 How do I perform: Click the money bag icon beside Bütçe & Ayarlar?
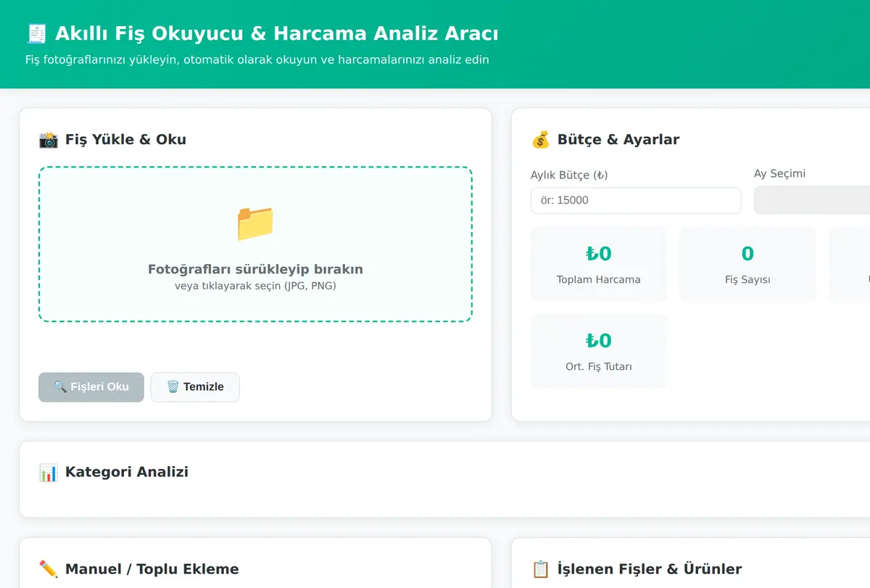point(541,139)
